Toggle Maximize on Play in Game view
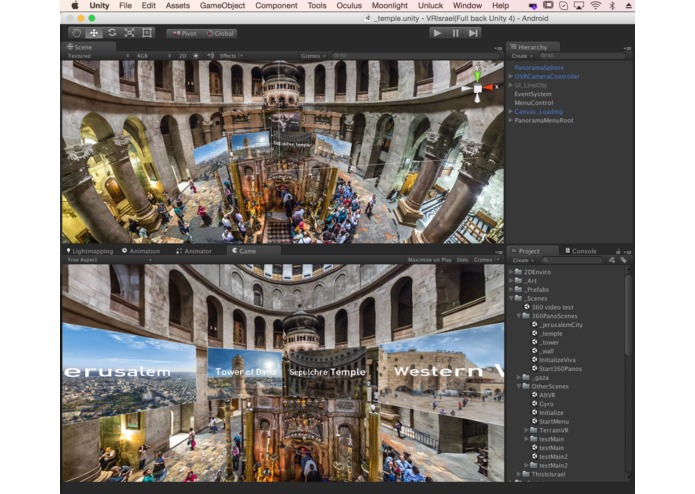695x494 pixels. (429, 260)
